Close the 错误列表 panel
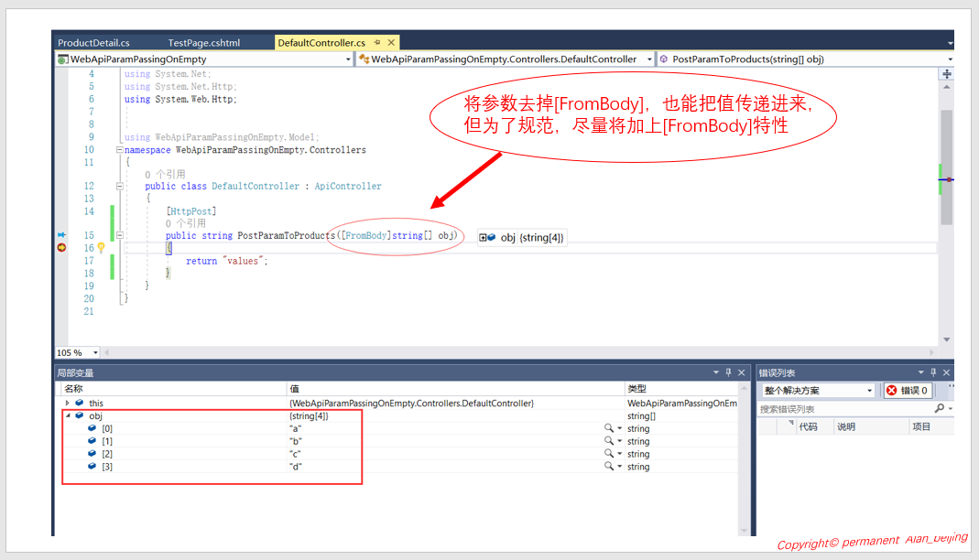 947,372
